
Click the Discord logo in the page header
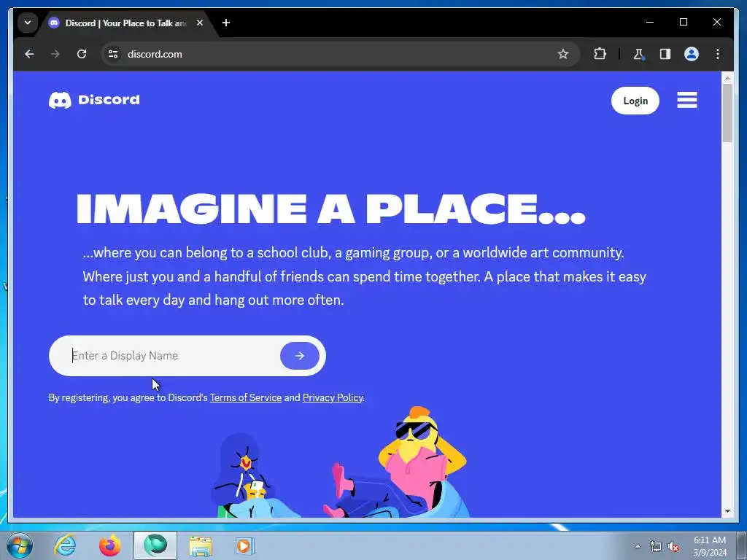pyautogui.click(x=94, y=100)
